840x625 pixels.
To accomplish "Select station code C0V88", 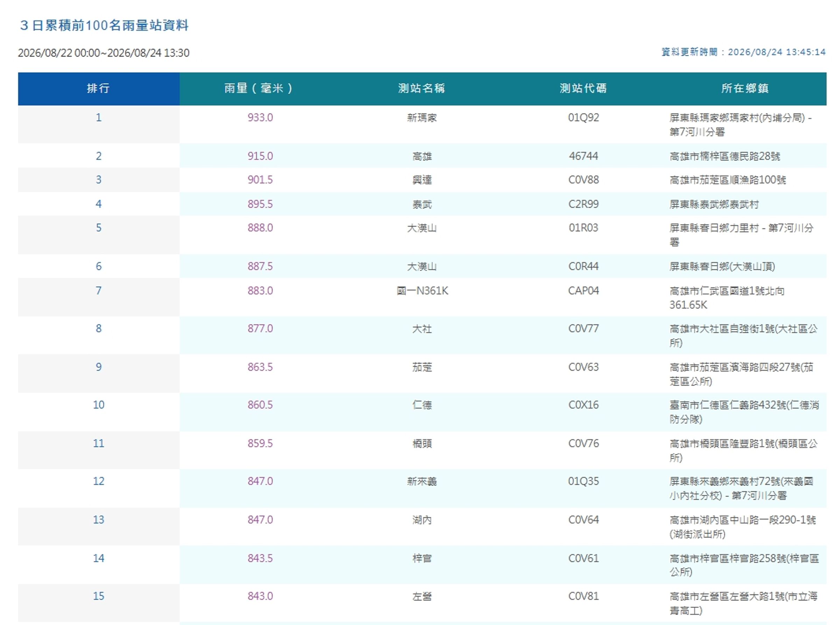I will pyautogui.click(x=583, y=180).
